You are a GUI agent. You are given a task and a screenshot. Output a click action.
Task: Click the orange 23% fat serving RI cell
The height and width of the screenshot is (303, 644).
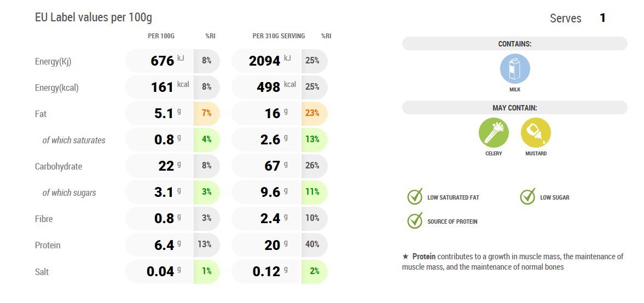coord(314,113)
